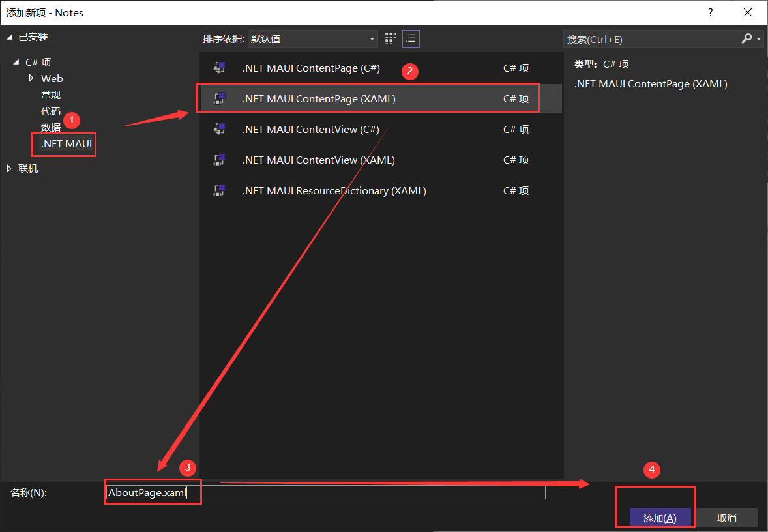Close the Add New Item dialog
768x532 pixels.
click(747, 13)
